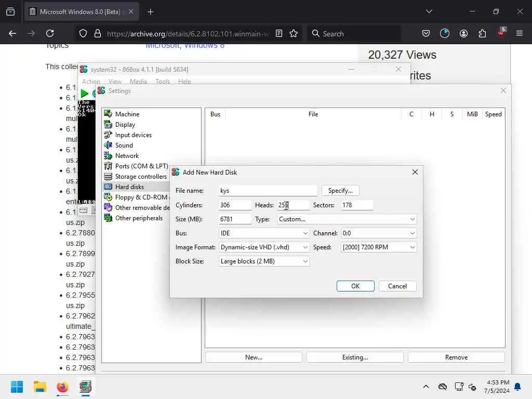Open the Tools menu in 86Box window
This screenshot has width=532, height=399.
pos(163,82)
